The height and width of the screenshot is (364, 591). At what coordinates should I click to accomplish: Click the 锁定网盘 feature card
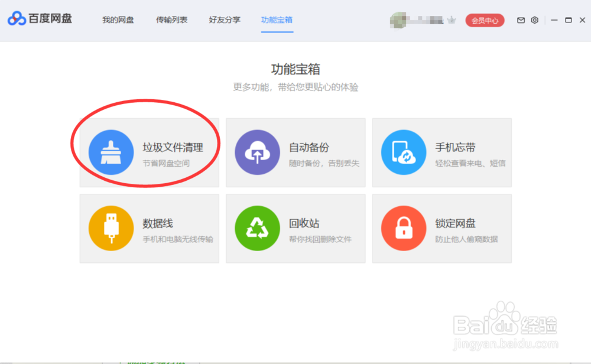pyautogui.click(x=442, y=228)
